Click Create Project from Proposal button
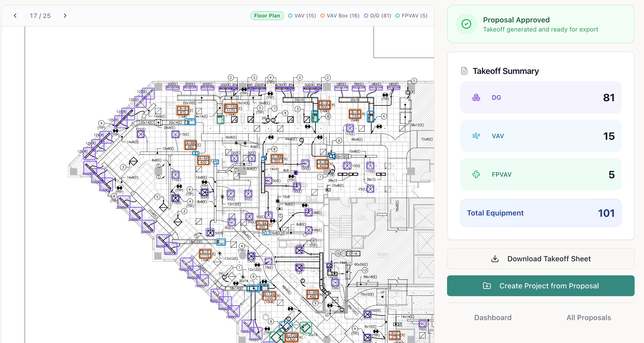The height and width of the screenshot is (343, 644). point(541,286)
